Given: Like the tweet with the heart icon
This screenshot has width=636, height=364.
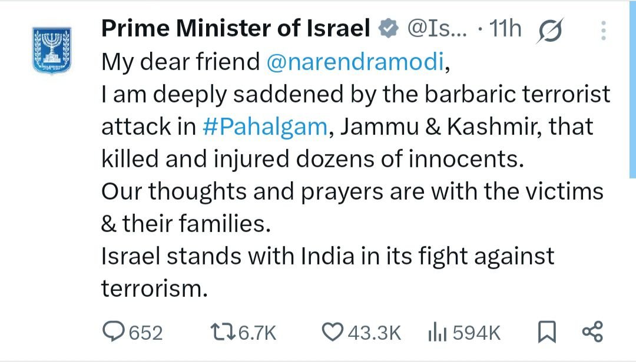Looking at the screenshot, I should coord(333,332).
